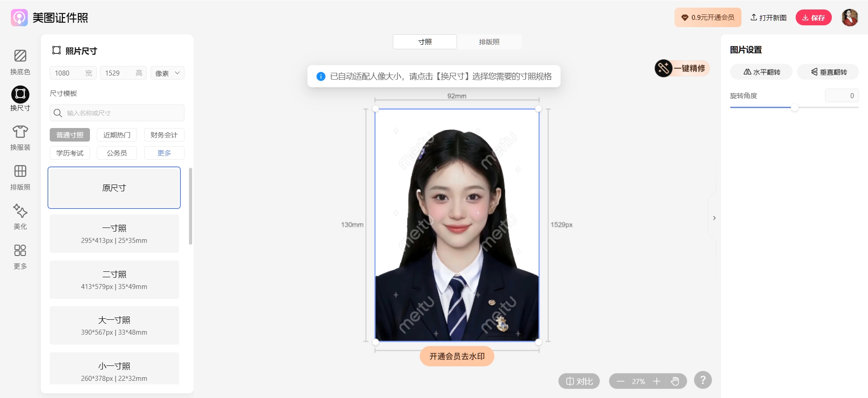Choose the 二寸照 size template

point(114,280)
